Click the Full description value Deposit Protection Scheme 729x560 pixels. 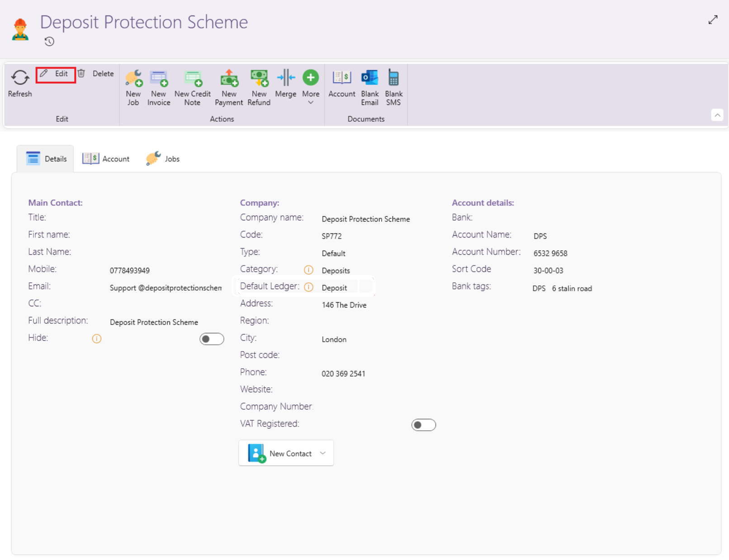pos(154,322)
